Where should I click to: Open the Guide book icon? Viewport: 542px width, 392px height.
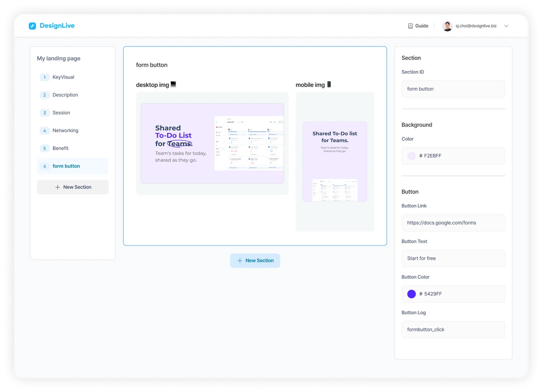click(x=410, y=26)
